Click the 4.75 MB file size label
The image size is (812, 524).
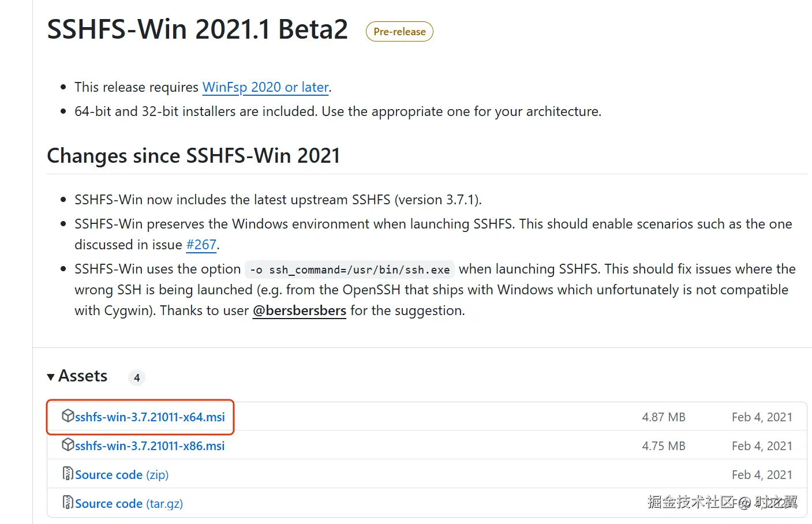click(663, 446)
